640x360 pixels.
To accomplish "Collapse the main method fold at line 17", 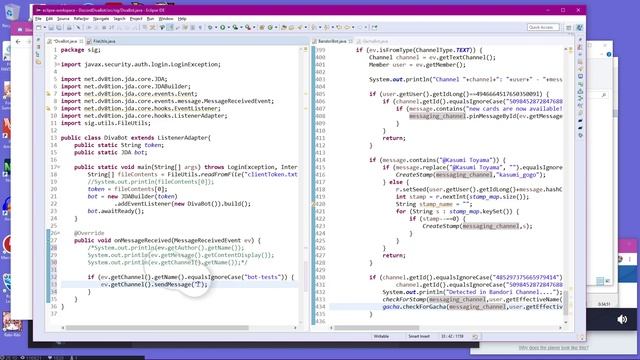I will click(58, 167).
